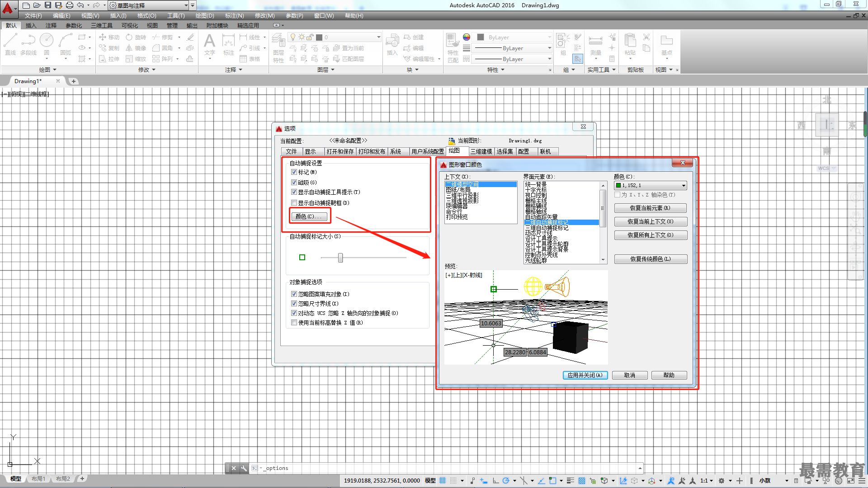The width and height of the screenshot is (868, 488).
Task: Click the 取消 button in color dialog
Action: pos(630,375)
